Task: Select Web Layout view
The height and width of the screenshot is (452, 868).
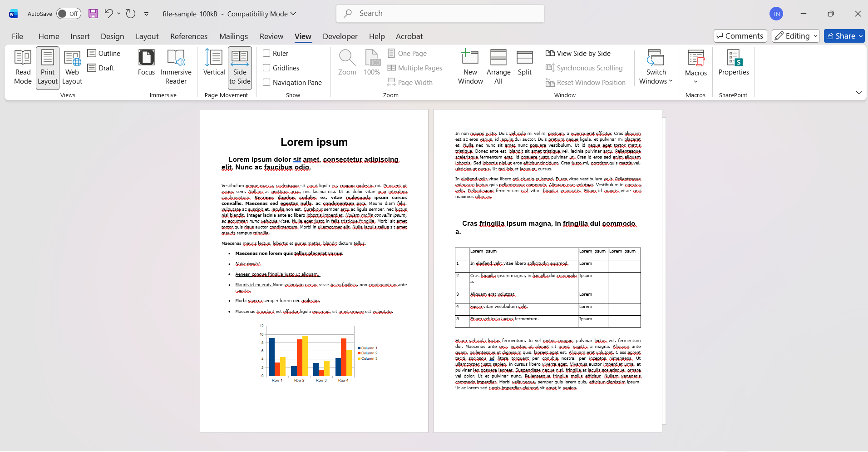Action: click(72, 67)
